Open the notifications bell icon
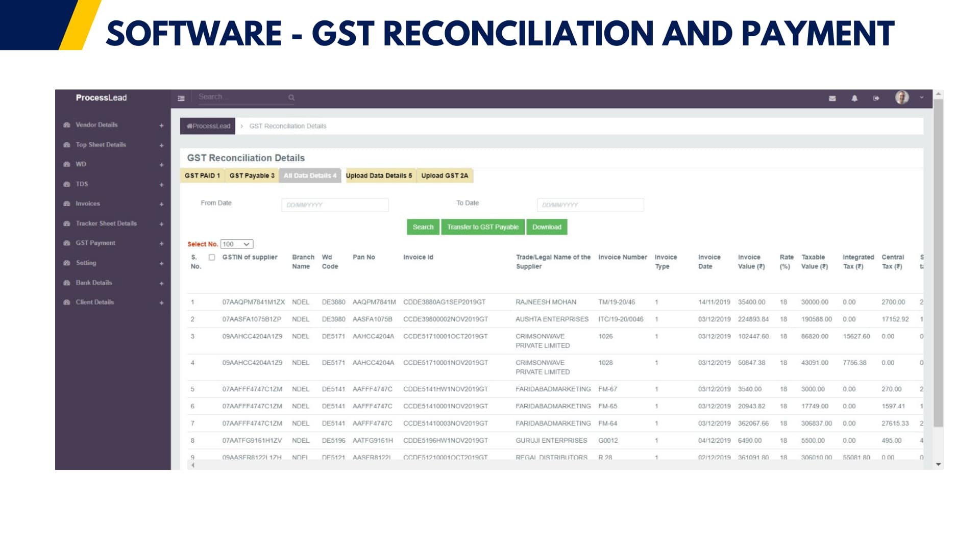 click(854, 98)
